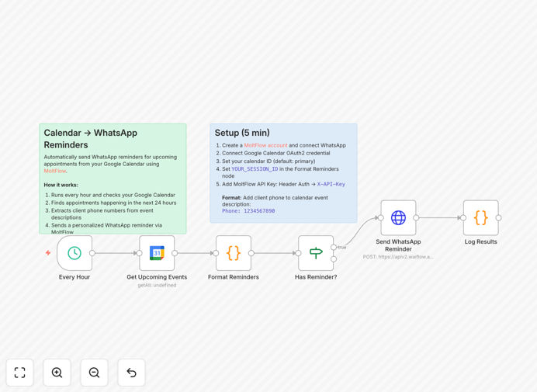Click the MoltFlow link in green sticky note
The height and width of the screenshot is (392, 537).
coord(55,171)
